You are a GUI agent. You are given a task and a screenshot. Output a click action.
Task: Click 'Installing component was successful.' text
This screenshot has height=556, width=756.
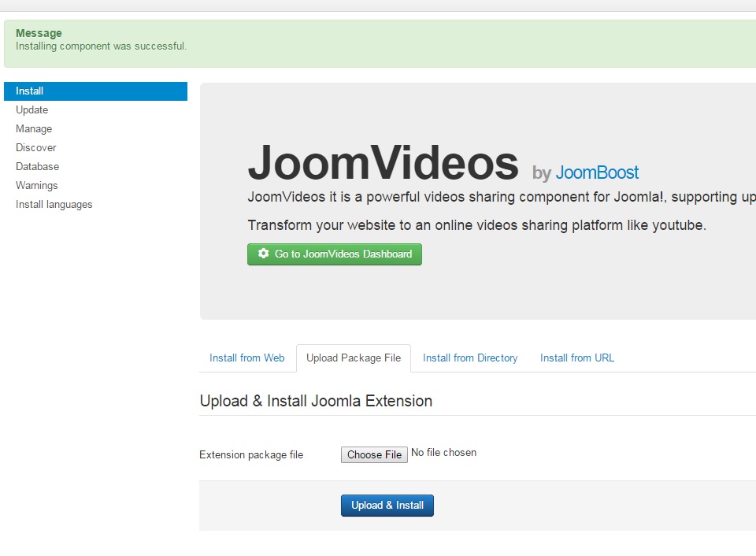[102, 46]
